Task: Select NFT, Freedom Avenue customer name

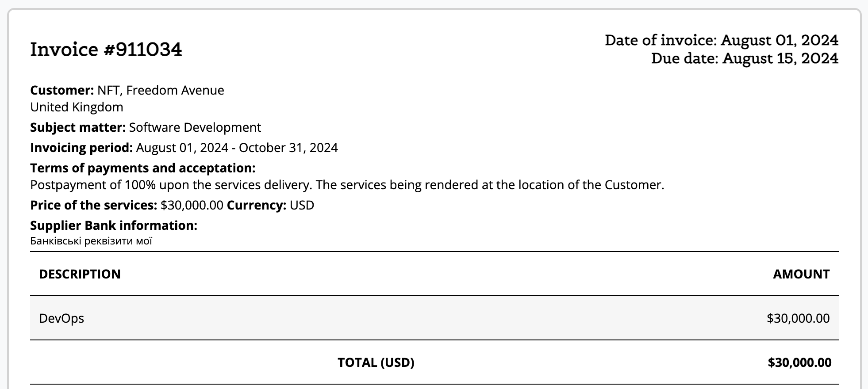Action: click(161, 90)
